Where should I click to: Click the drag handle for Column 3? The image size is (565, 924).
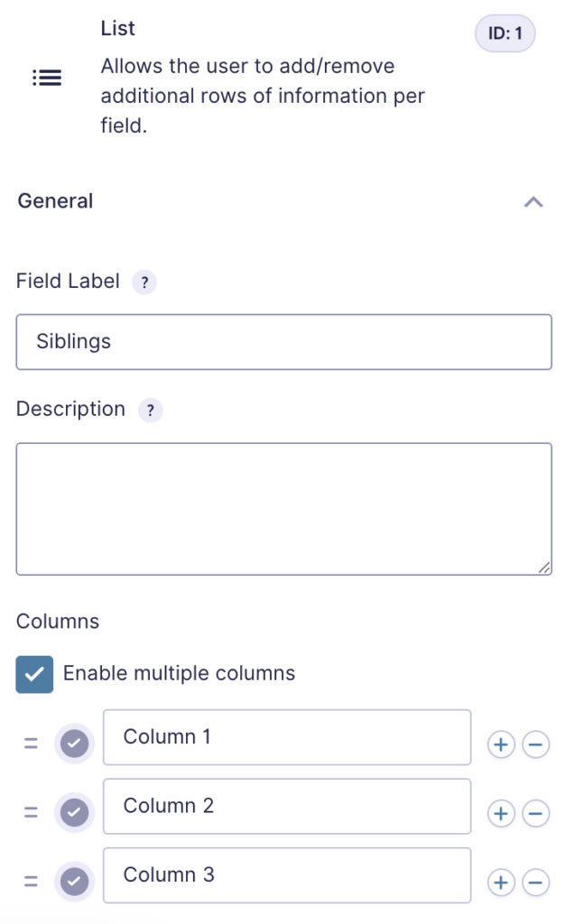click(x=31, y=881)
